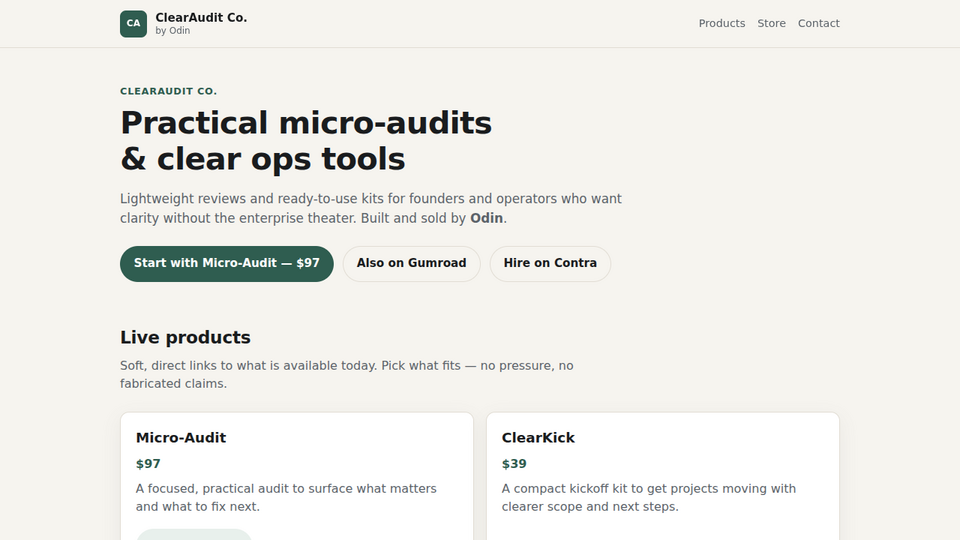Select the ClearKick card title
The image size is (960, 540).
tap(538, 438)
